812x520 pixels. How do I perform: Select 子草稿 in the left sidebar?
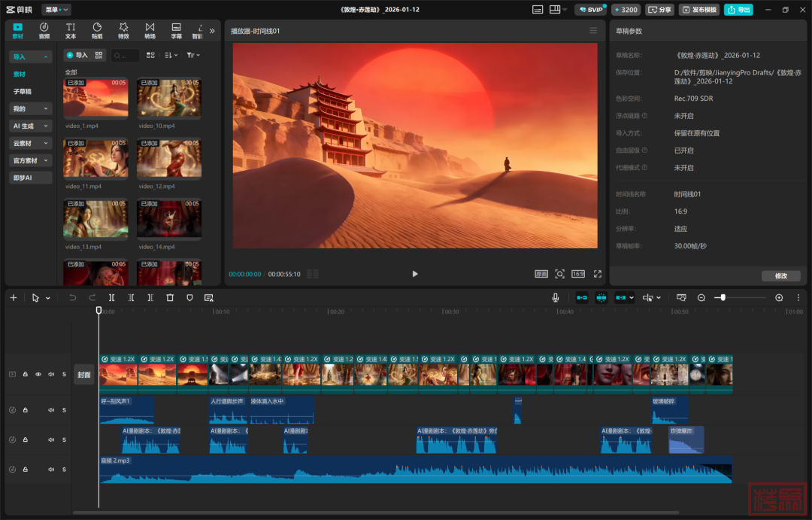point(23,91)
